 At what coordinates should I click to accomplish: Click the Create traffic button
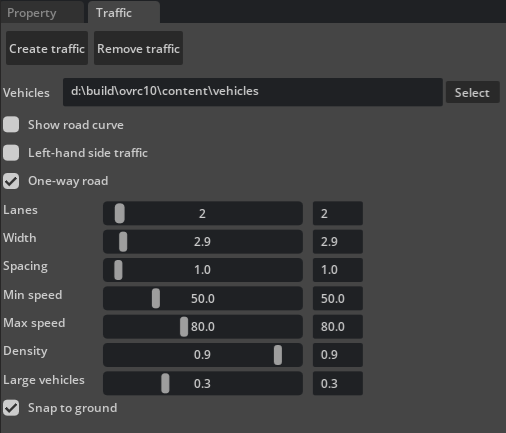click(47, 48)
